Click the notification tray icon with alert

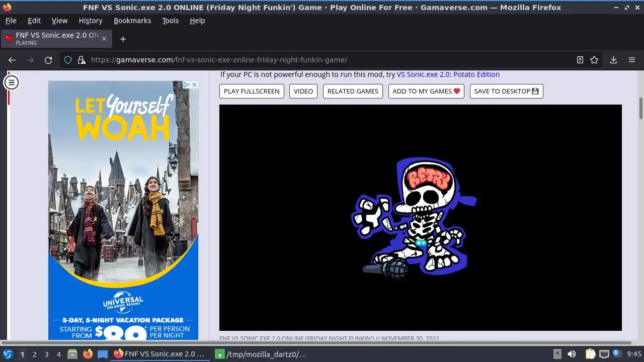click(x=617, y=354)
